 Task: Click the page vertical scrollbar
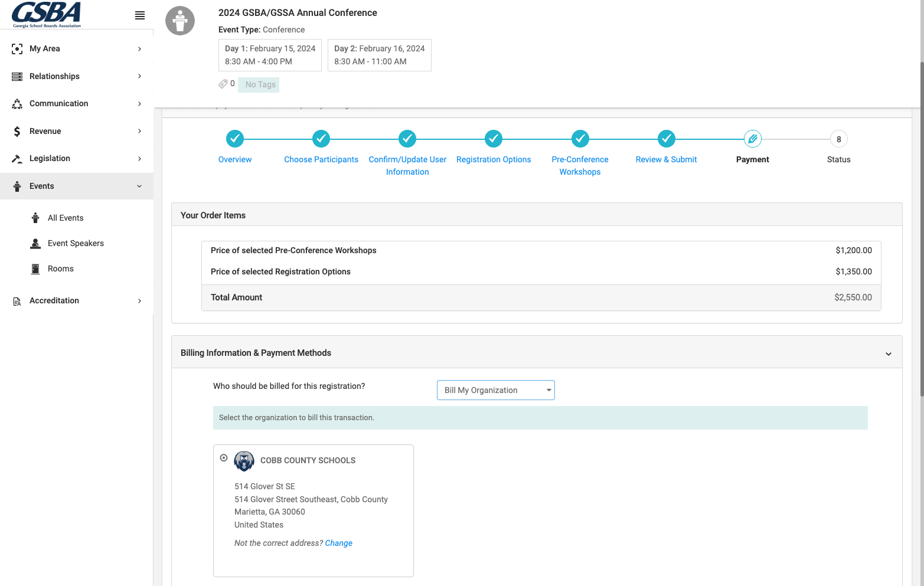point(921,229)
